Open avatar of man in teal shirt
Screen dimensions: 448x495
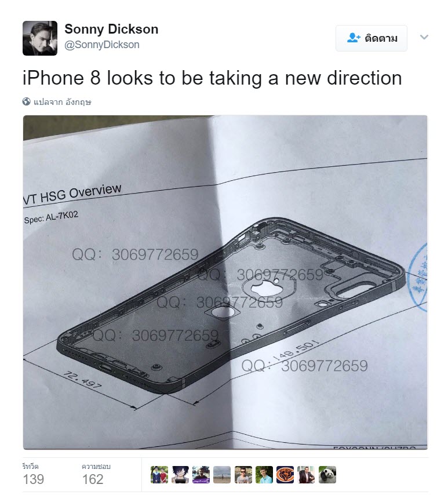coord(264,475)
